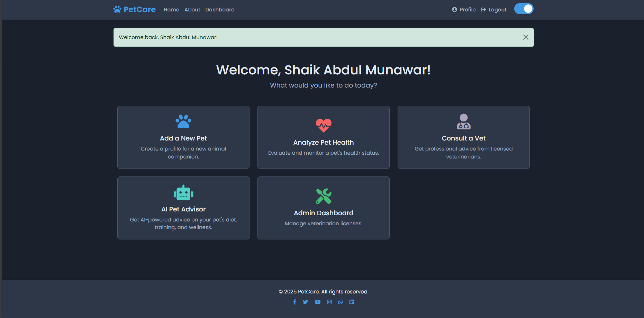Screen dimensions: 644x318
Task: Click the tools icon for Admin Dashboard
Action: tap(324, 196)
